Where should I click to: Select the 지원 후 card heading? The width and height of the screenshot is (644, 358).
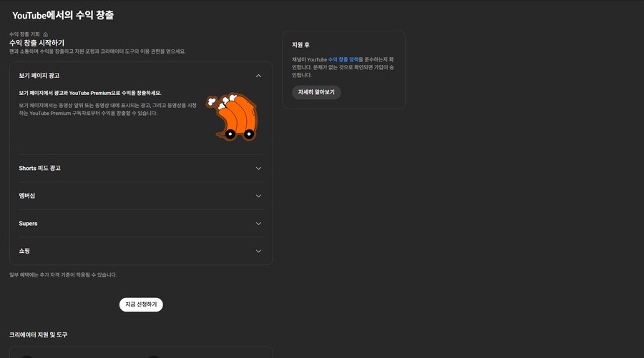click(301, 45)
